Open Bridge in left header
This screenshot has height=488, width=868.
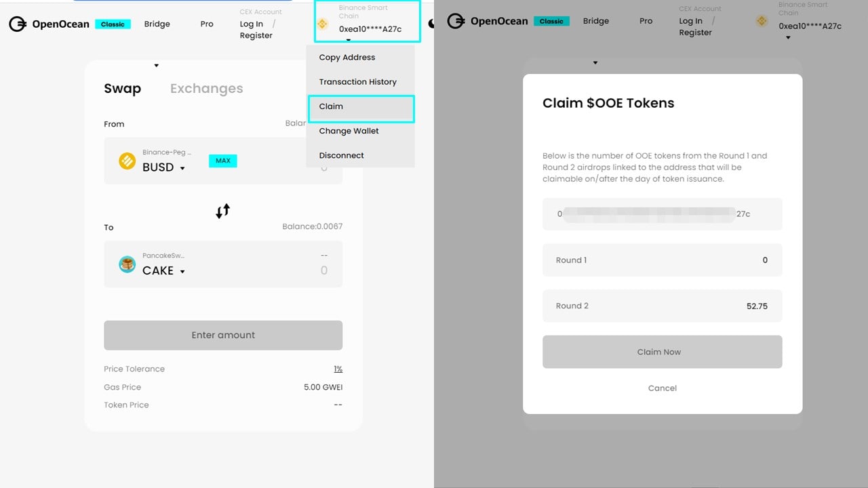pyautogui.click(x=157, y=24)
